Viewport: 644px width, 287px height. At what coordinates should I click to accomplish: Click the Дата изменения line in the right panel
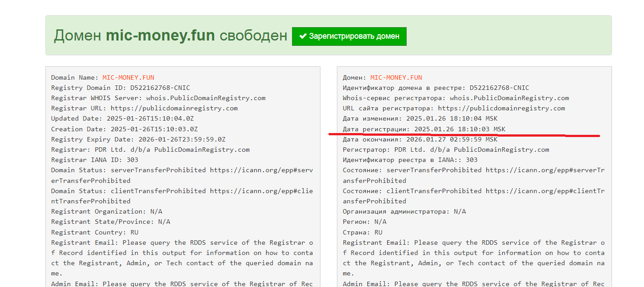point(420,118)
